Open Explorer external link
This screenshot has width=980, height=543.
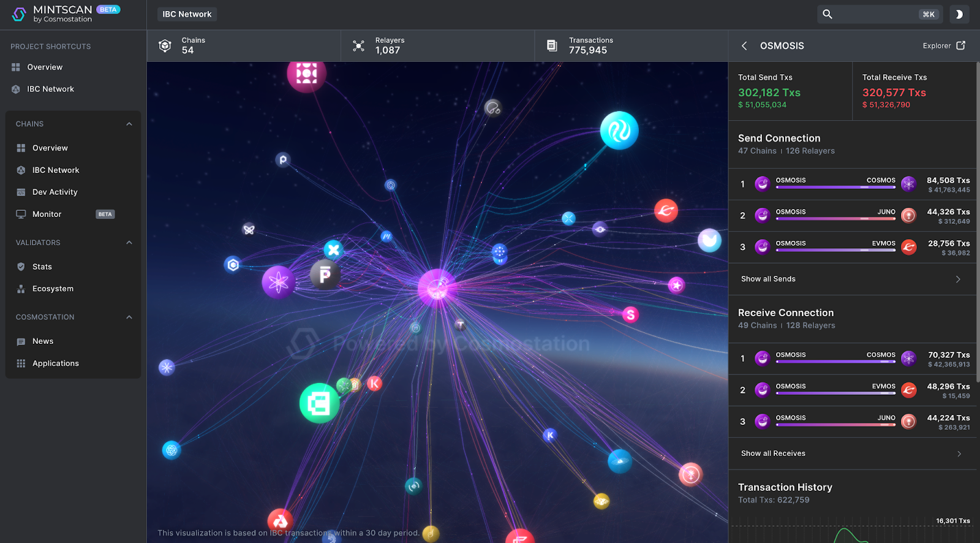944,46
